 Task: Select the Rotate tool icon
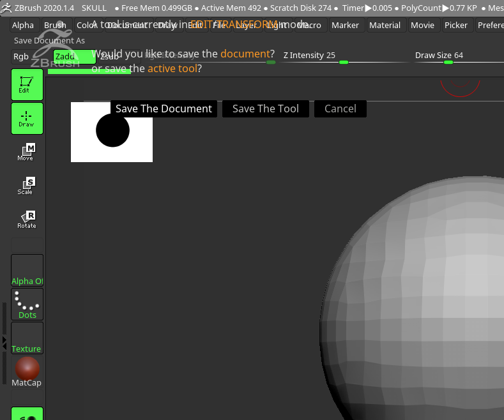pyautogui.click(x=27, y=220)
